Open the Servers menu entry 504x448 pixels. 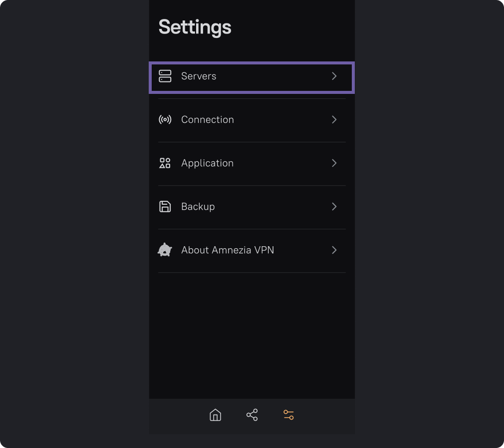pos(199,76)
